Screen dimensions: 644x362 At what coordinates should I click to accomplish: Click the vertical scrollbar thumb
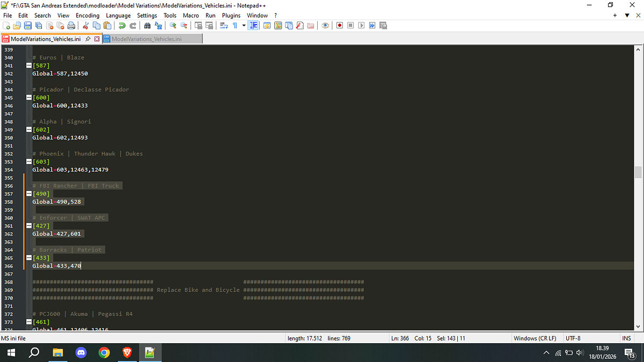pos(638,172)
